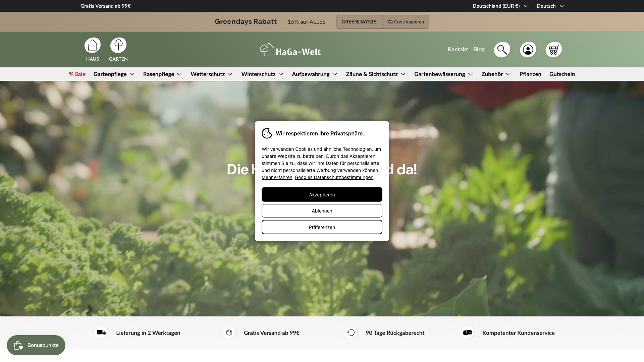Viewport: 644px width, 362px height.
Task: Decline cookies with Ablehnen button
Action: click(322, 211)
